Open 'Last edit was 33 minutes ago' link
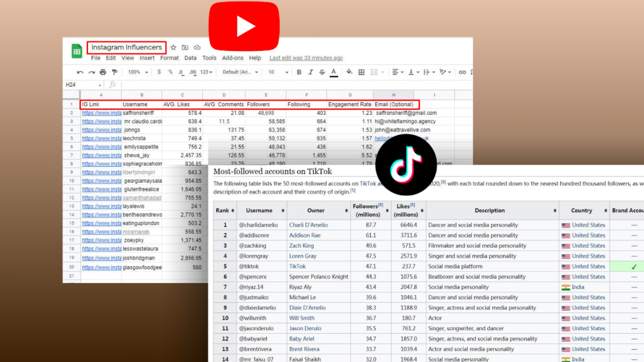The image size is (644, 362). point(306,58)
